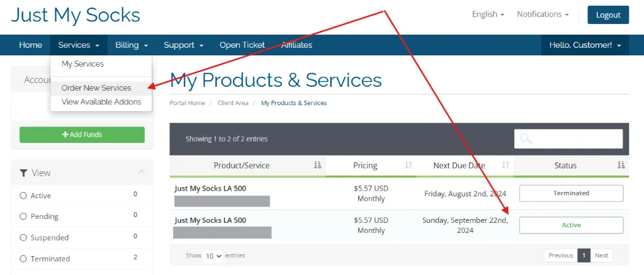Sort by Status column sort icon

coord(621,165)
